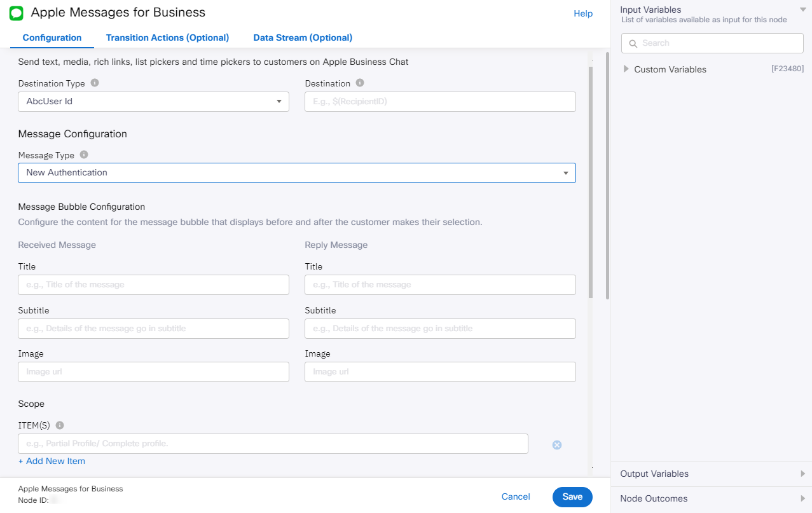Image resolution: width=812 pixels, height=513 pixels.
Task: Click the Message Bubble Configuration heading
Action: point(81,207)
